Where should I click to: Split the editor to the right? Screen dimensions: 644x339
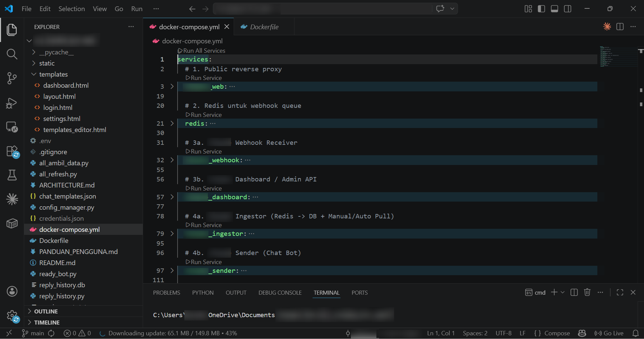[620, 27]
